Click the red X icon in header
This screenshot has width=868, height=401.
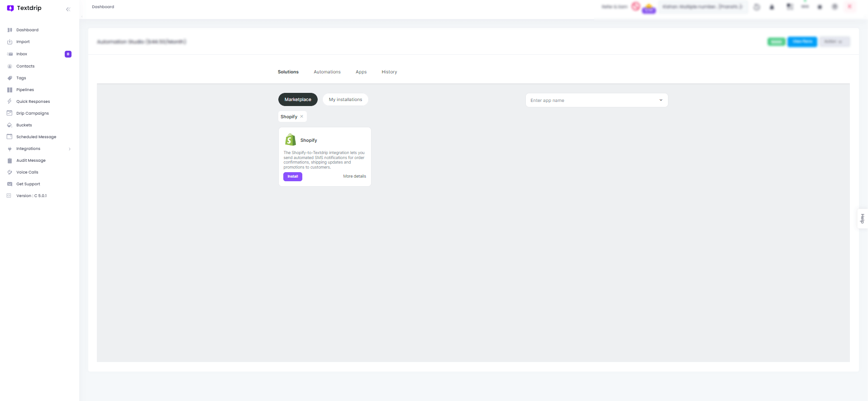point(849,6)
